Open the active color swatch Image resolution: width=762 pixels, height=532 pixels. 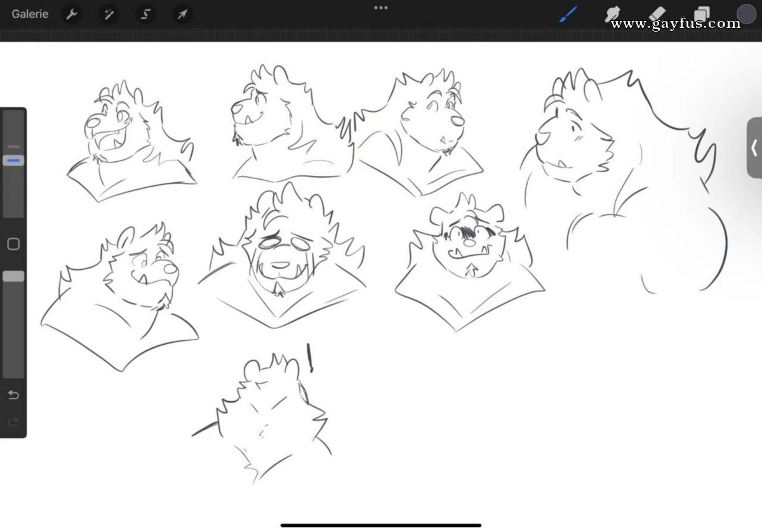pyautogui.click(x=746, y=13)
